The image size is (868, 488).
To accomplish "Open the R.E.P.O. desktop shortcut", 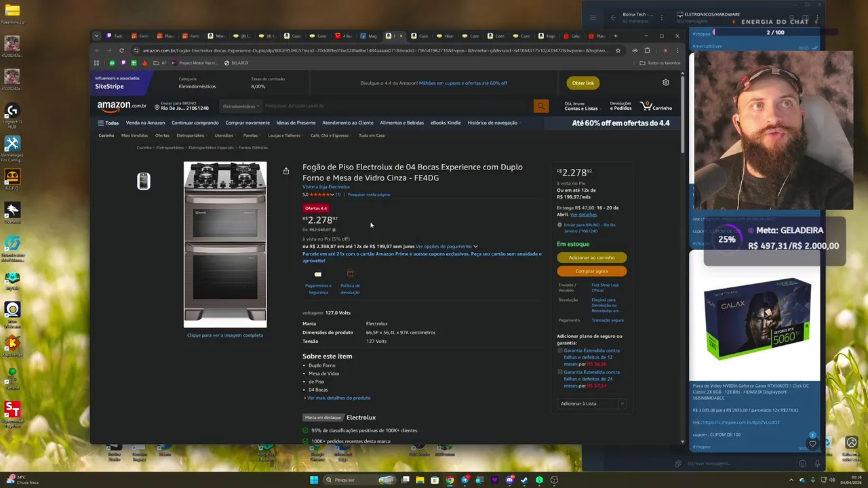I will tap(12, 181).
